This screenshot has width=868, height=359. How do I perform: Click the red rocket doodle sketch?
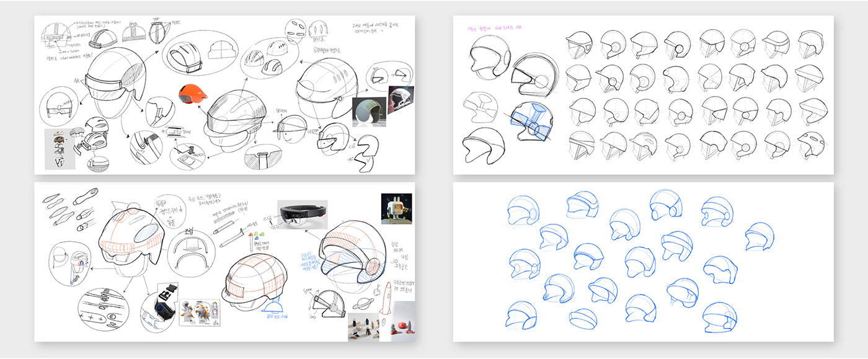click(x=387, y=298)
